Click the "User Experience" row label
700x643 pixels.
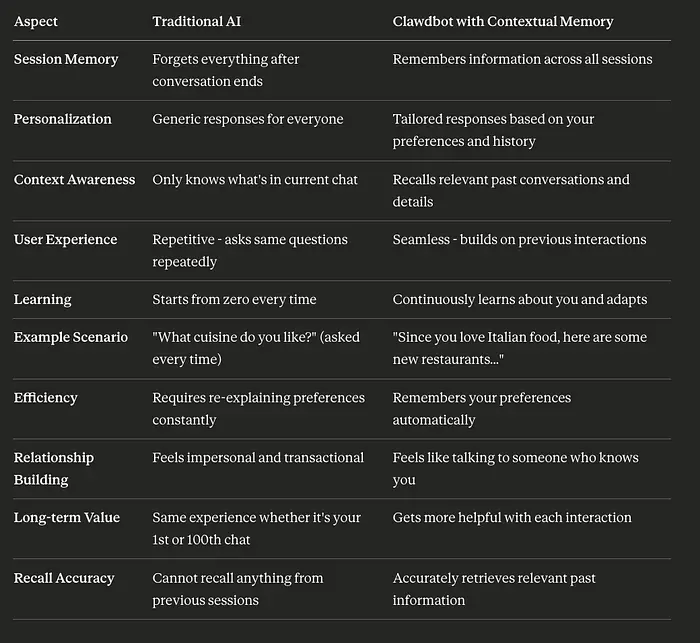click(x=65, y=240)
